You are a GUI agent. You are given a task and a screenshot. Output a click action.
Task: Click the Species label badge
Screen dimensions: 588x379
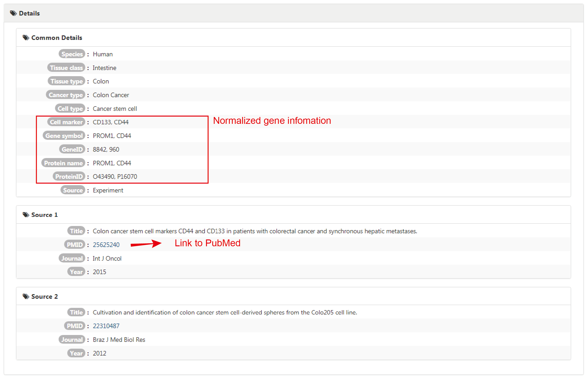pyautogui.click(x=72, y=54)
